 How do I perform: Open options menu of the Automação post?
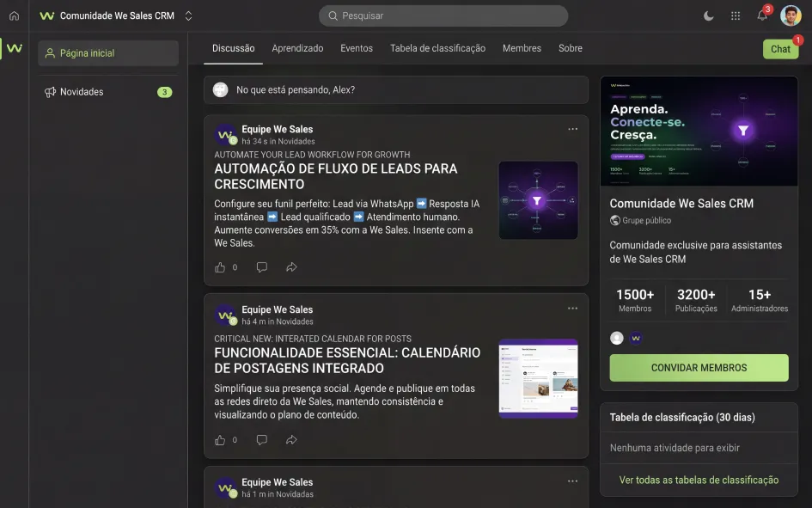pyautogui.click(x=572, y=129)
